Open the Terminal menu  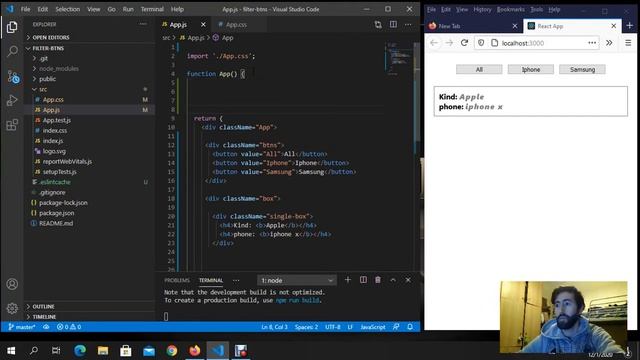pos(152,9)
